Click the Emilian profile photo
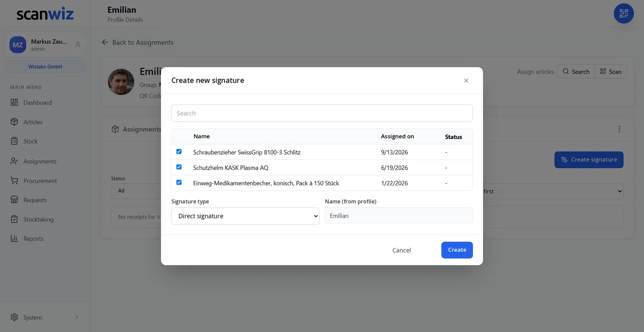644x332 pixels. (121, 82)
